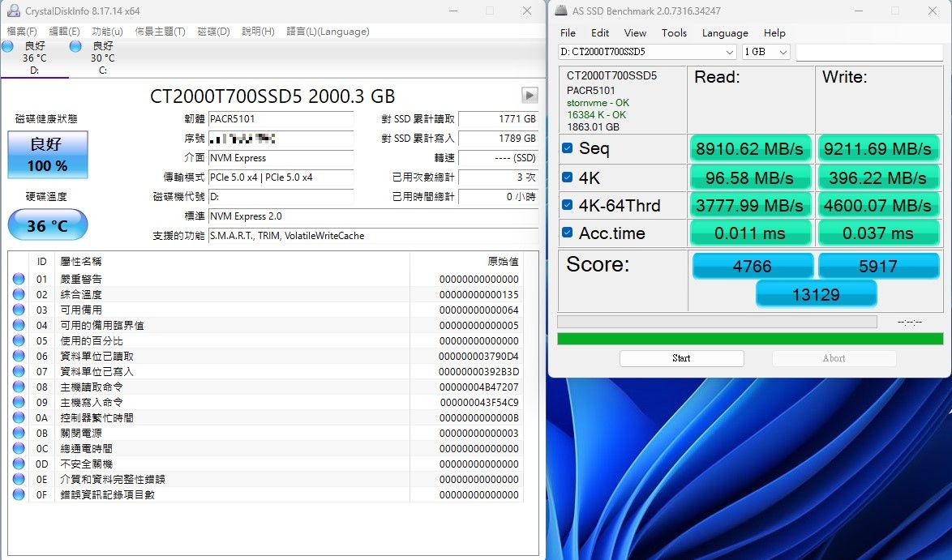Viewport: 952px width, 560px height.
Task: Click status orb for attribute 0D
Action: (19, 464)
